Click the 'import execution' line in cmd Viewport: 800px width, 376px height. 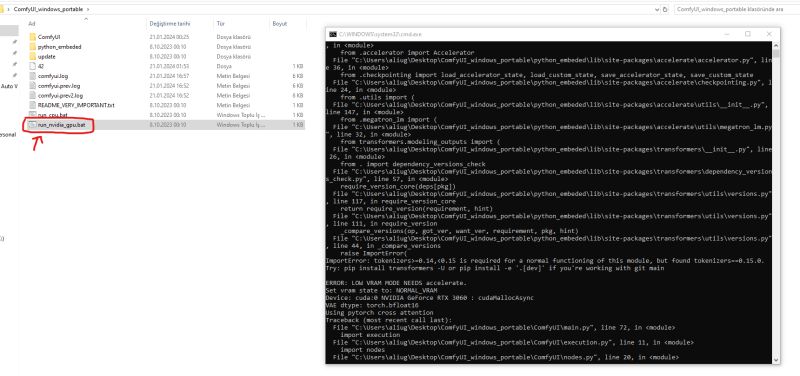point(370,335)
